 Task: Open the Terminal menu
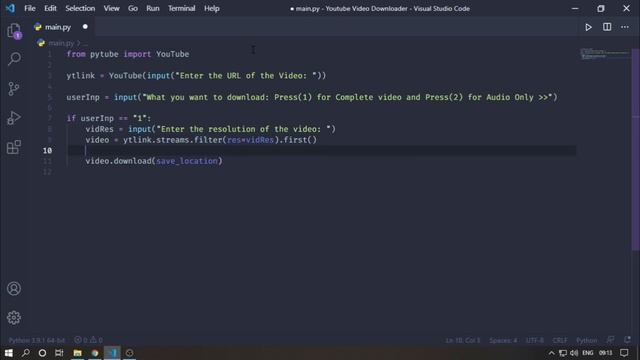182,8
